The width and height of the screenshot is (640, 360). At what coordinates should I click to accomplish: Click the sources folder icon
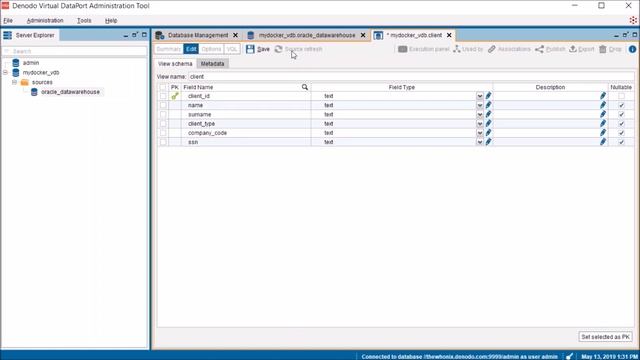coord(24,82)
